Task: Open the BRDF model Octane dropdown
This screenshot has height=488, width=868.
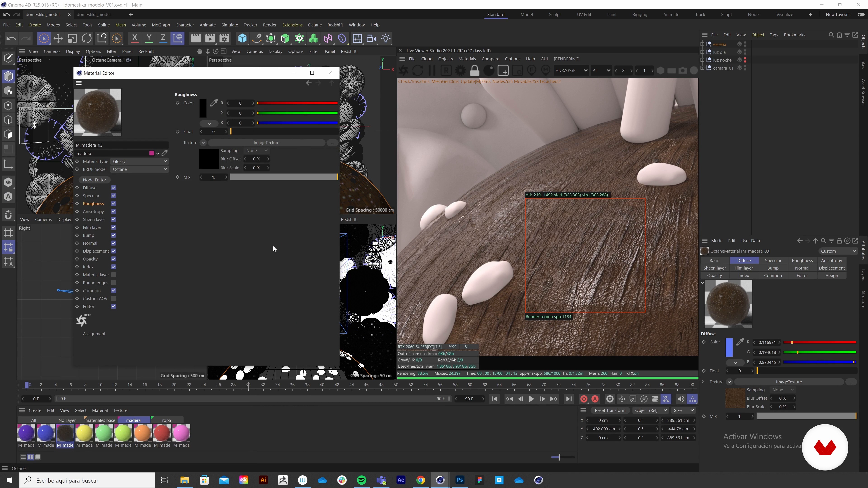Action: [x=139, y=169]
